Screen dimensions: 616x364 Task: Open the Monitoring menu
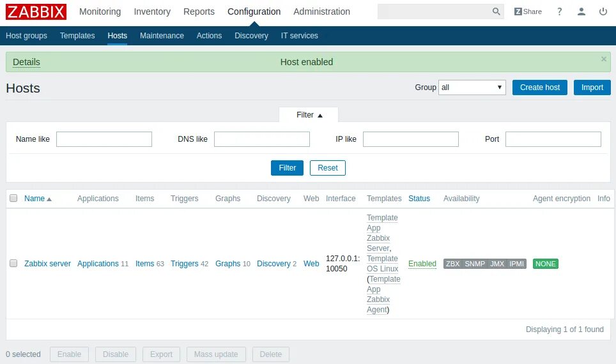pos(100,11)
